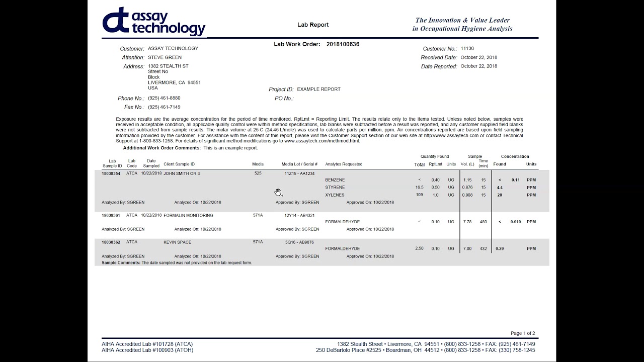Click fax number (925) 461-7149
Screen dimensions: 644x362
pos(164,107)
